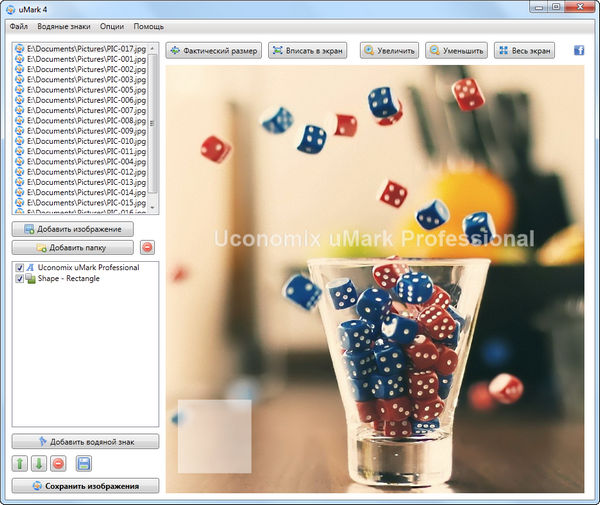Open the Водяные знаки menu
The image size is (600, 505).
tap(65, 26)
